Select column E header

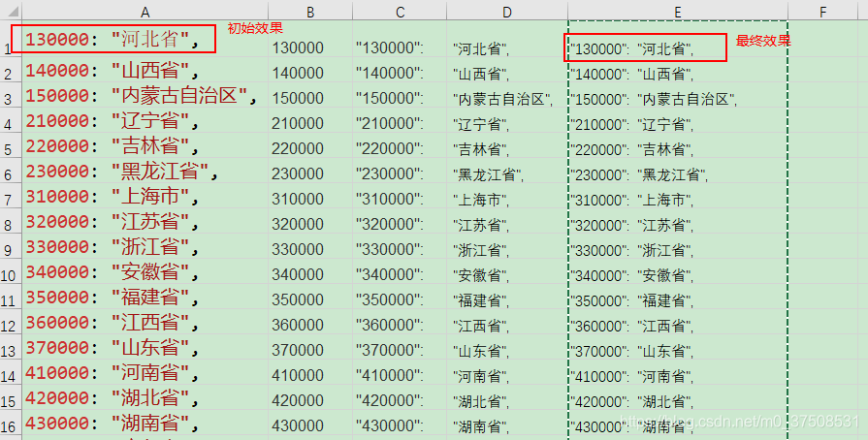tap(678, 11)
